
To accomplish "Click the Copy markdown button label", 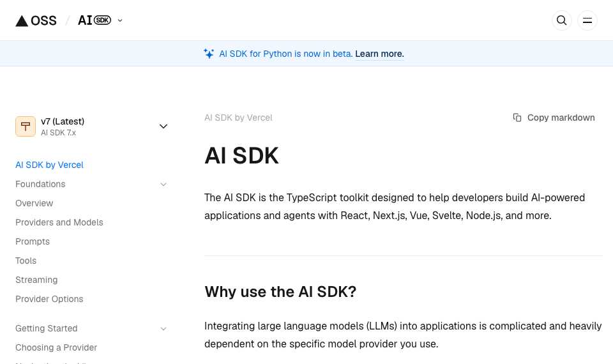I will point(561,118).
